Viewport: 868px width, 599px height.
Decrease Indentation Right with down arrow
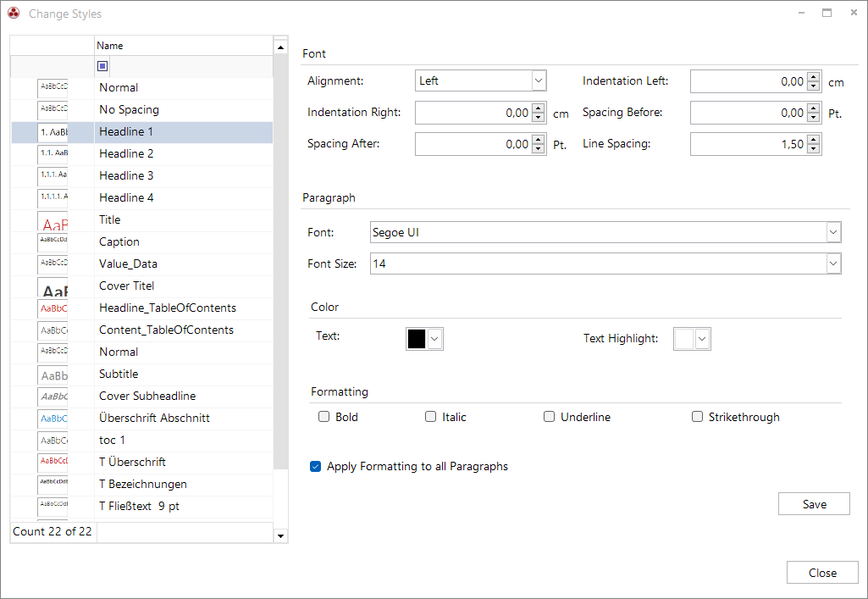(x=538, y=118)
